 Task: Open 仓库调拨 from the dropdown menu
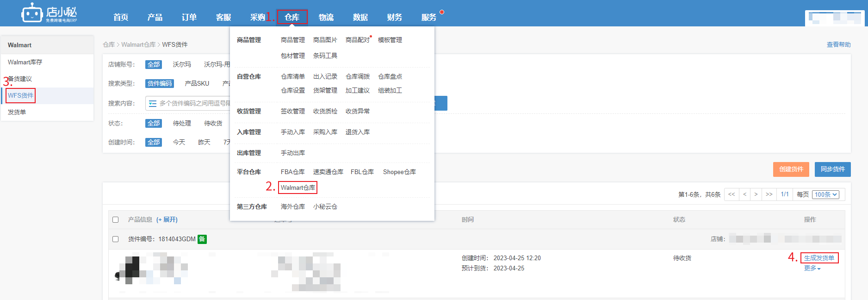pyautogui.click(x=358, y=76)
